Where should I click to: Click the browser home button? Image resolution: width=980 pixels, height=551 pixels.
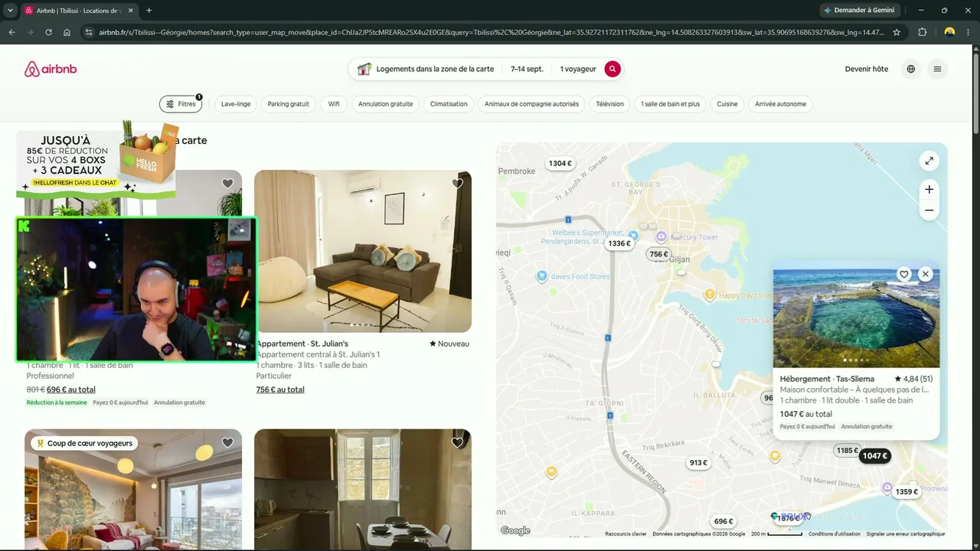click(67, 32)
